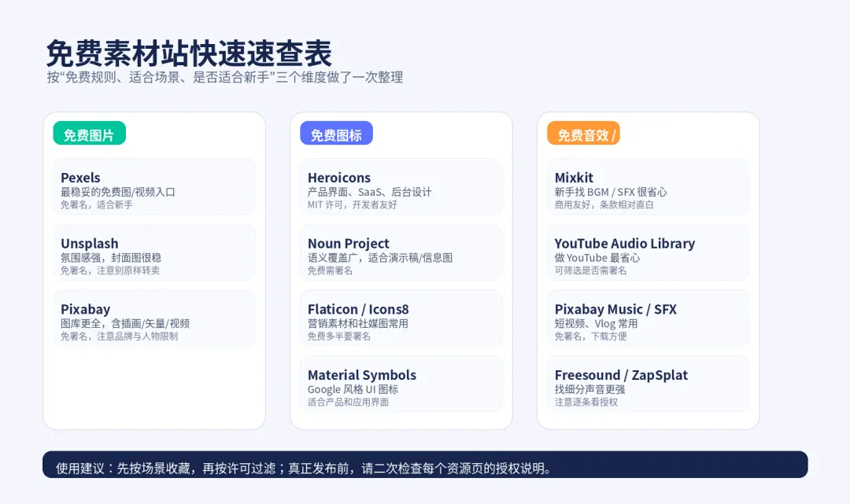Click text 可筛选是否需署名
Image resolution: width=850 pixels, height=504 pixels.
click(x=590, y=270)
